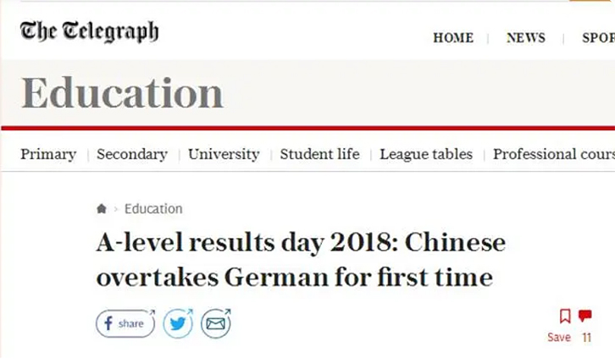
Task: Save the article with bookmark icon
Action: coord(565,316)
